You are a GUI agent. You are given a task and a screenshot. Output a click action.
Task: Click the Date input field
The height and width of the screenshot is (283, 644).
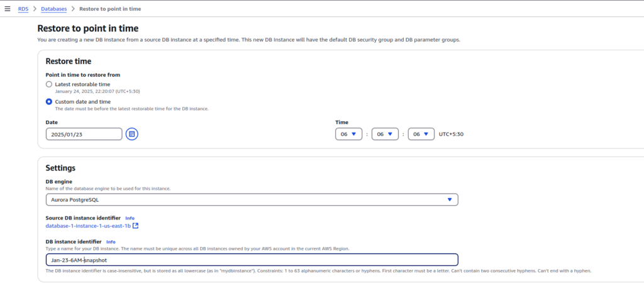(x=84, y=134)
